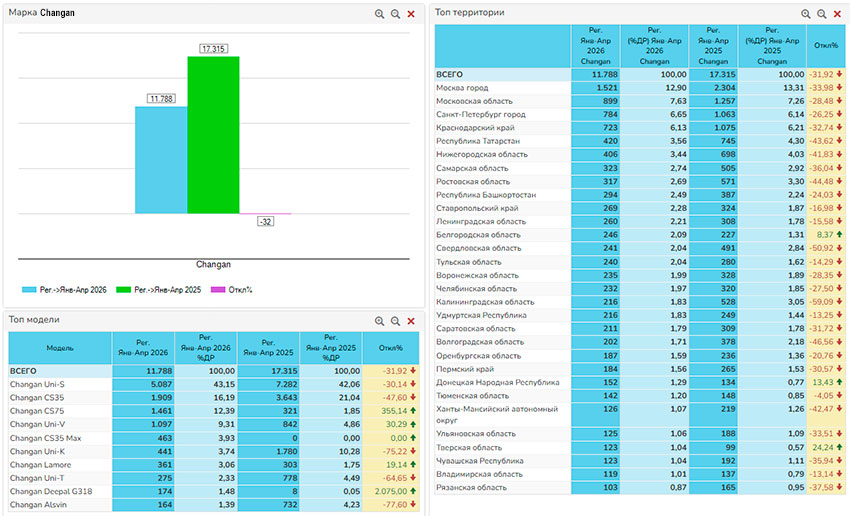The height and width of the screenshot is (516, 850).
Task: Select the Changan CS35 Max model row
Action: (214, 438)
